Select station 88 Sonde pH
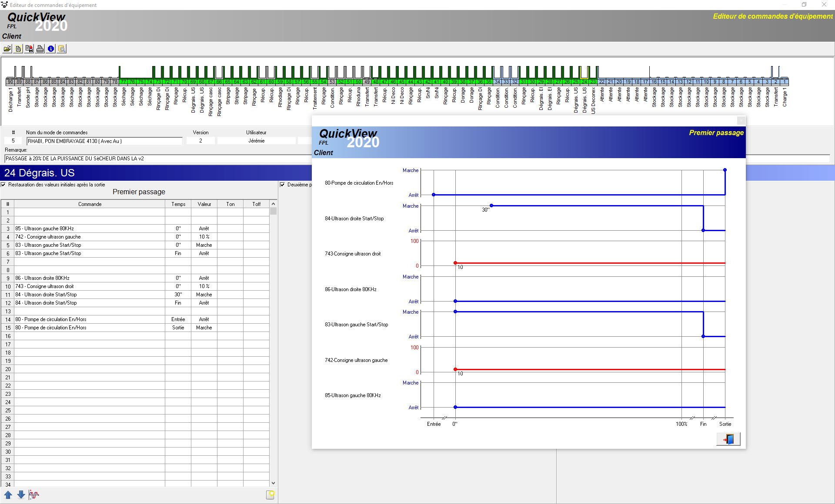Screen dimensions: 835x504 [x=28, y=82]
